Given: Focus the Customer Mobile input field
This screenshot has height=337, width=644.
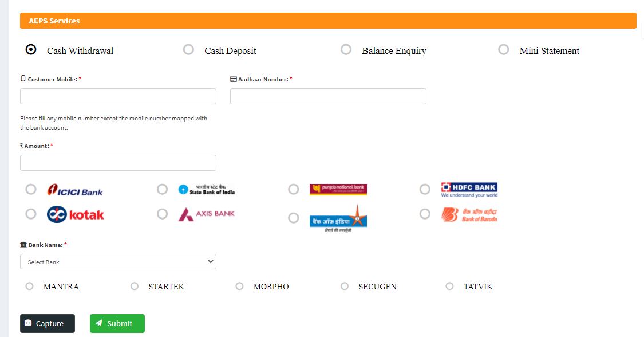Looking at the screenshot, I should 118,96.
